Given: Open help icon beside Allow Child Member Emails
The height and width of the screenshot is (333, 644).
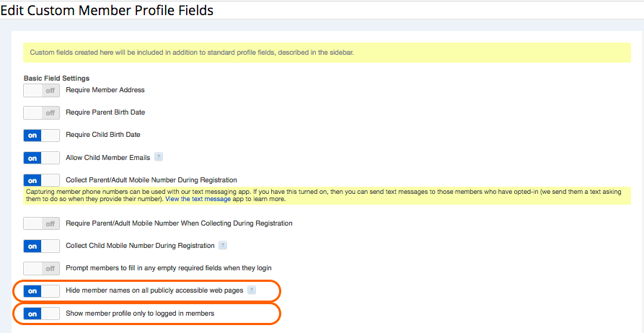Looking at the screenshot, I should (159, 157).
